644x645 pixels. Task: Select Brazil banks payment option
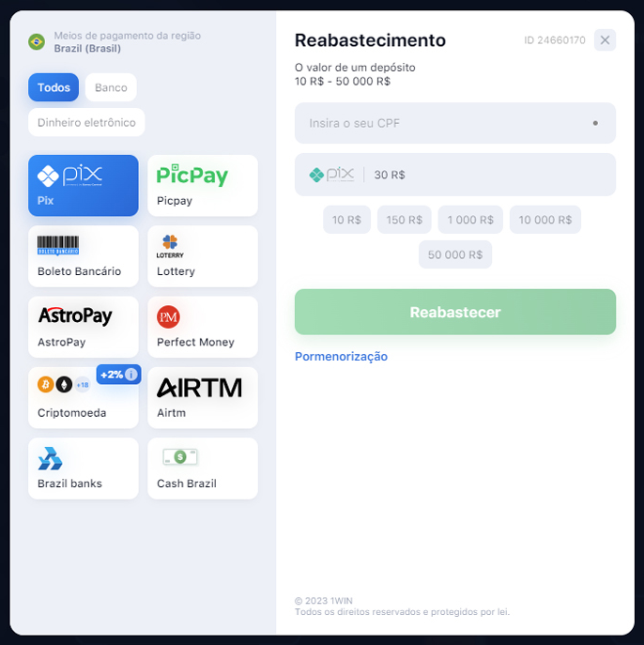[83, 468]
